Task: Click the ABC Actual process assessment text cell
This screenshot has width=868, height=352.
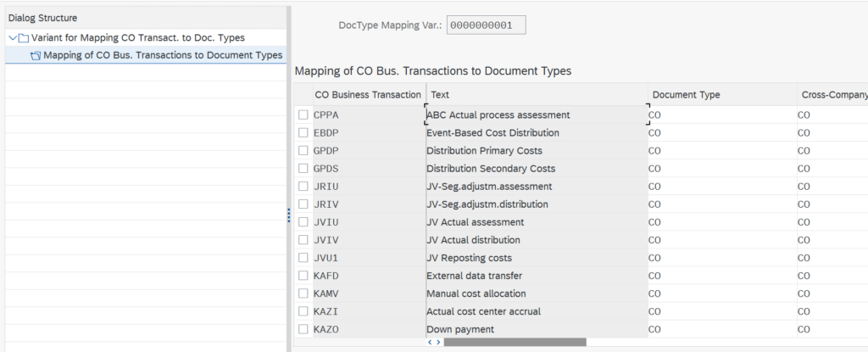Action: (534, 115)
